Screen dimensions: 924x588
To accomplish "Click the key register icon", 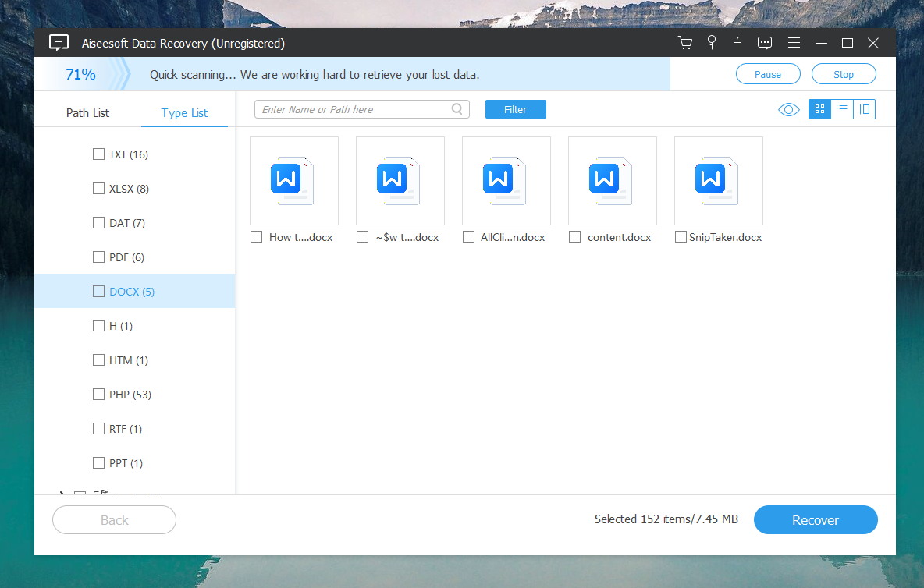I will click(x=711, y=43).
